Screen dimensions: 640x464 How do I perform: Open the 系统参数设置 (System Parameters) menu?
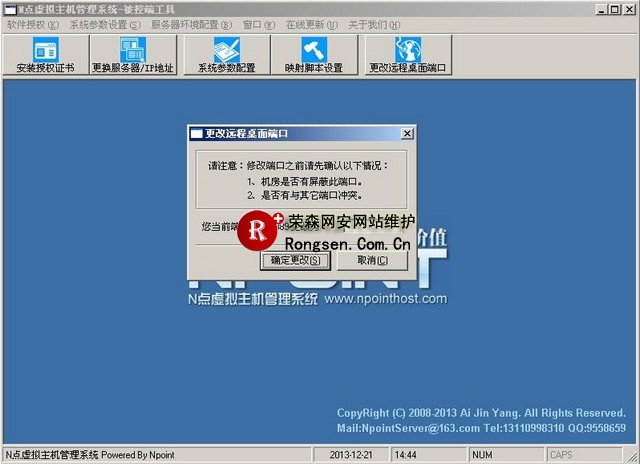tap(104, 23)
